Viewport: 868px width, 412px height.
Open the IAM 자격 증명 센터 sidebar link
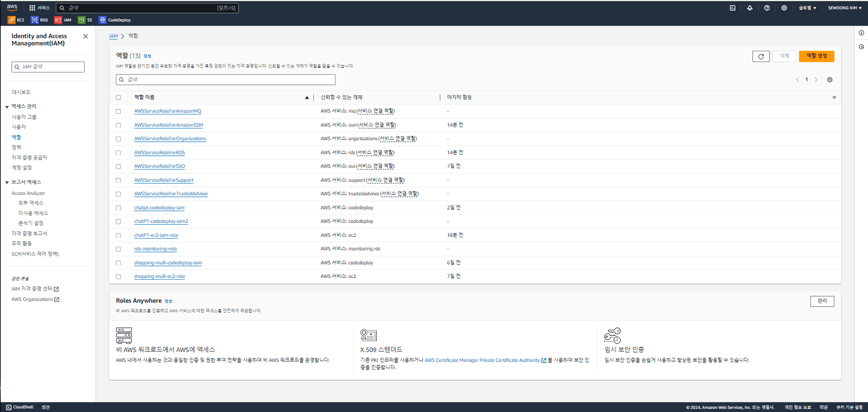click(x=35, y=289)
